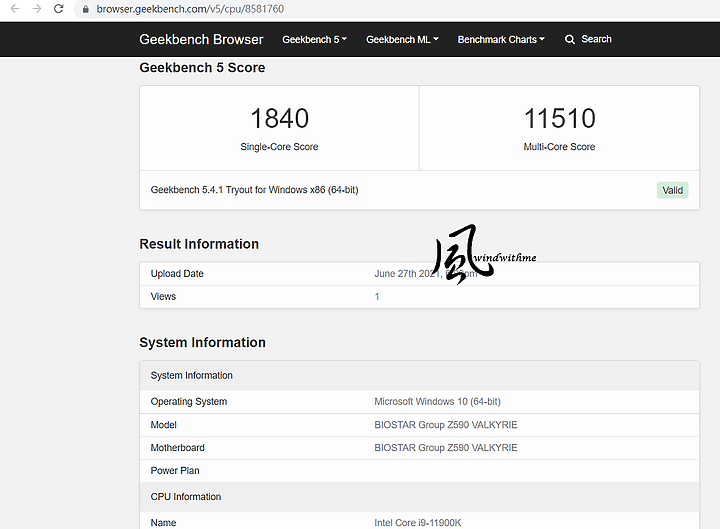This screenshot has height=529, width=720.
Task: Click the padlock site security icon
Action: (x=85, y=9)
